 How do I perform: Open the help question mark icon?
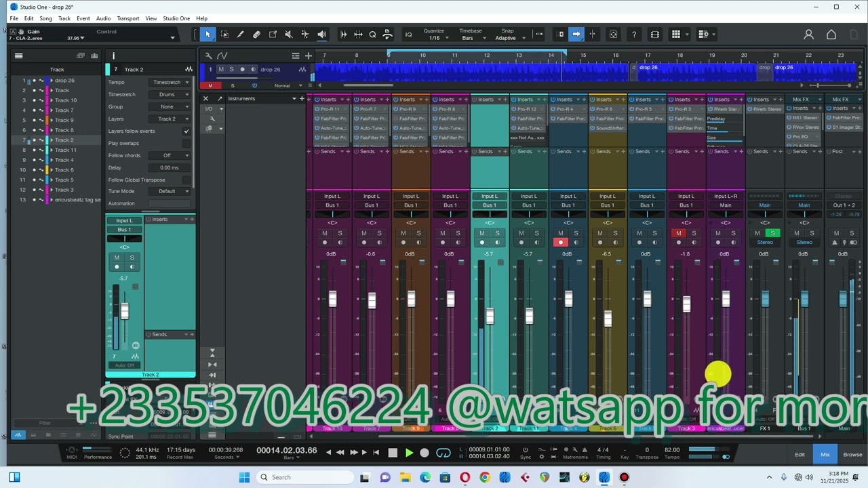(634, 35)
